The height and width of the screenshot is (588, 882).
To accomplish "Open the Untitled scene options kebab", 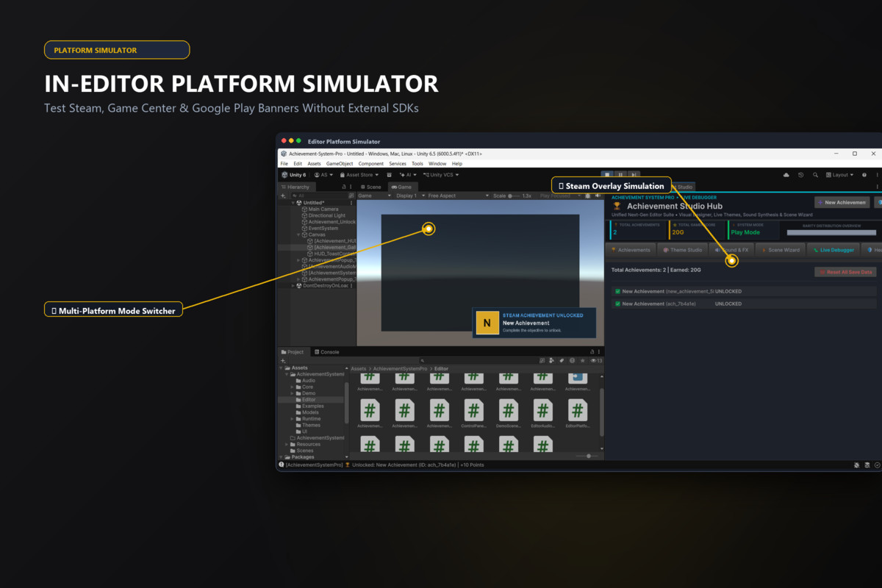I will tap(351, 203).
